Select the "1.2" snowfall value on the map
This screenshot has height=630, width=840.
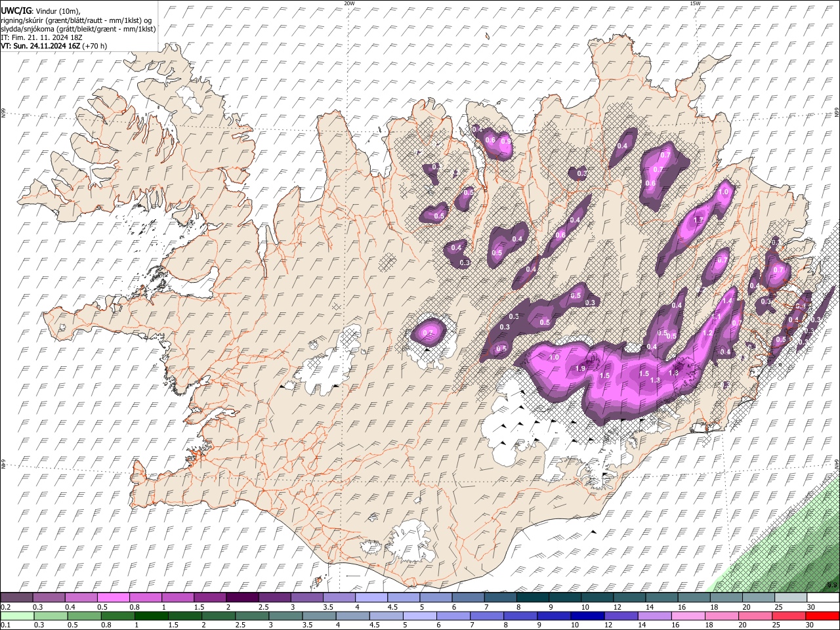tap(707, 333)
